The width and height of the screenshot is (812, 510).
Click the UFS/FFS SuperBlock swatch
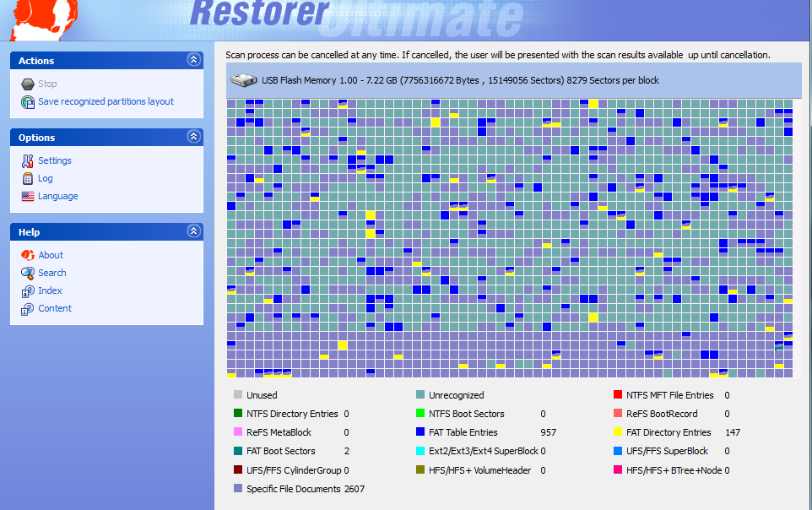click(618, 451)
